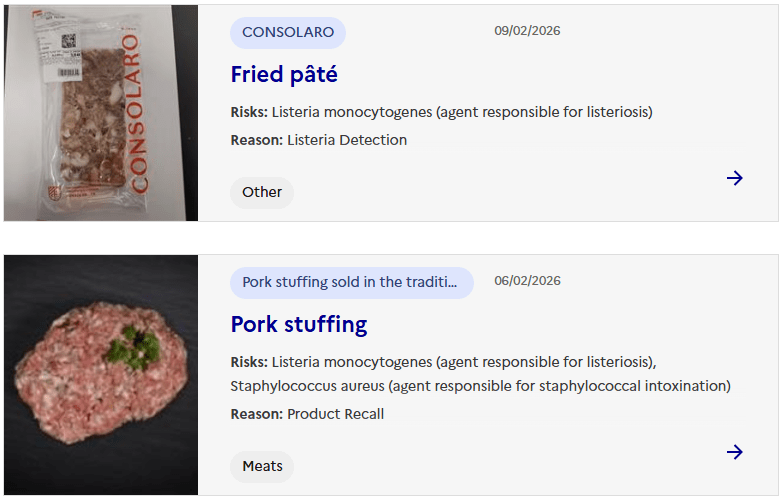This screenshot has height=498, width=782.
Task: Click the arrow icon on Fried pâté card
Action: 735,178
